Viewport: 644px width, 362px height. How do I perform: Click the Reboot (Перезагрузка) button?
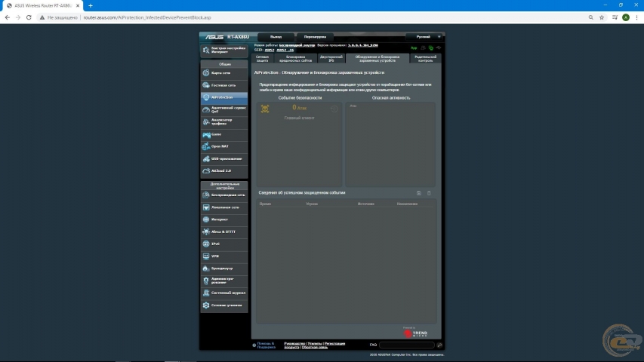tap(315, 37)
